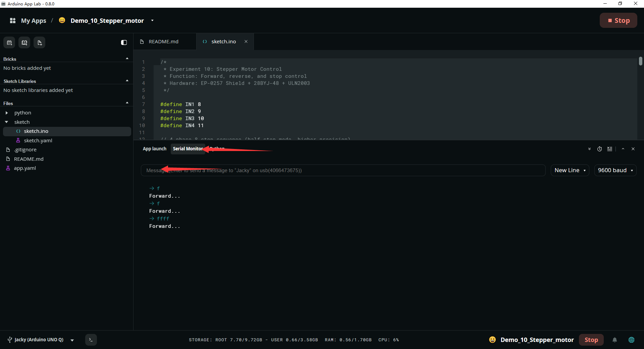Screen dimensions: 644x349
Task: Click the "ffff" sent message in output
Action: click(x=163, y=219)
